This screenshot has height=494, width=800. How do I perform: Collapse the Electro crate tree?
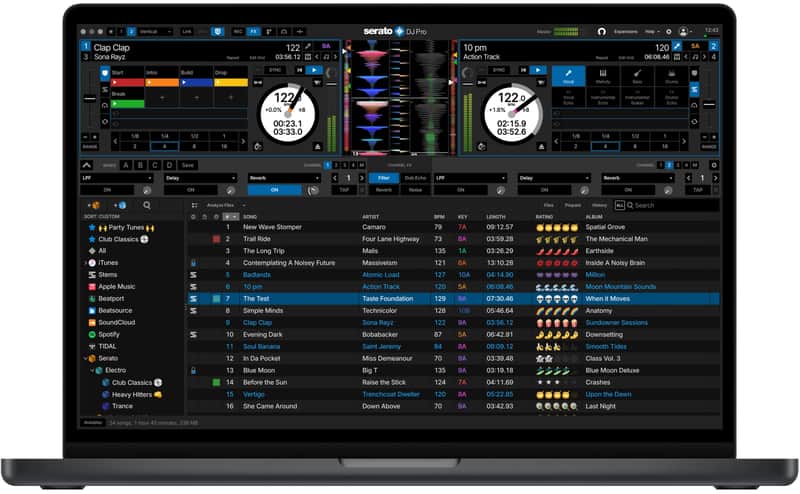[x=92, y=370]
